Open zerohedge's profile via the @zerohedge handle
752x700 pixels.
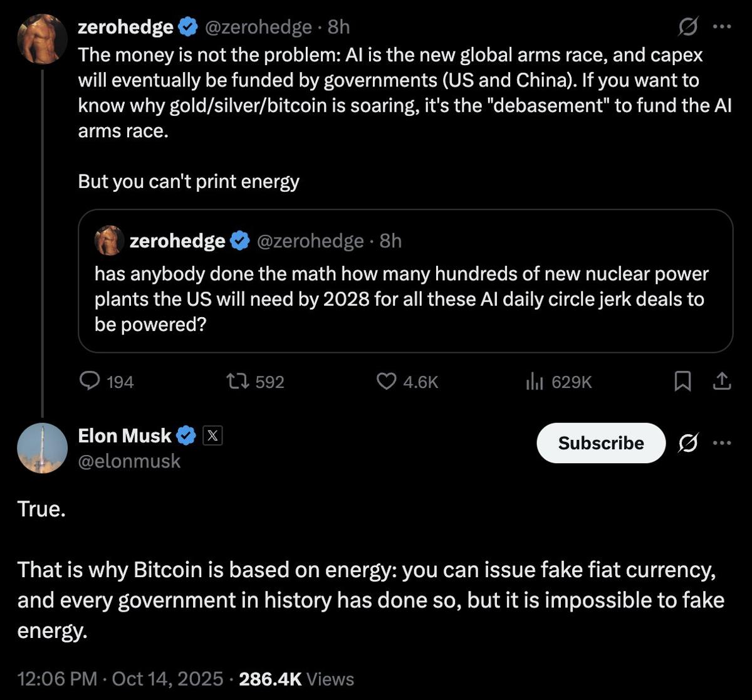point(258,27)
